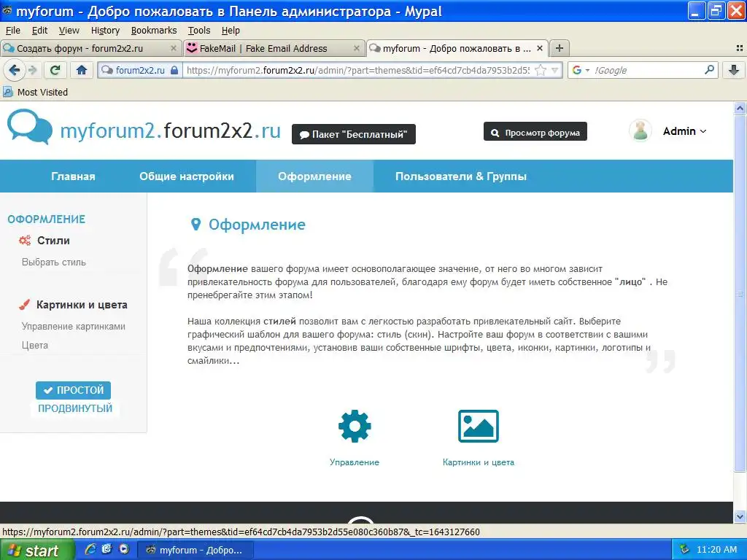This screenshot has height=560, width=747.
Task: Click the browser forward arrow
Action: click(x=33, y=70)
